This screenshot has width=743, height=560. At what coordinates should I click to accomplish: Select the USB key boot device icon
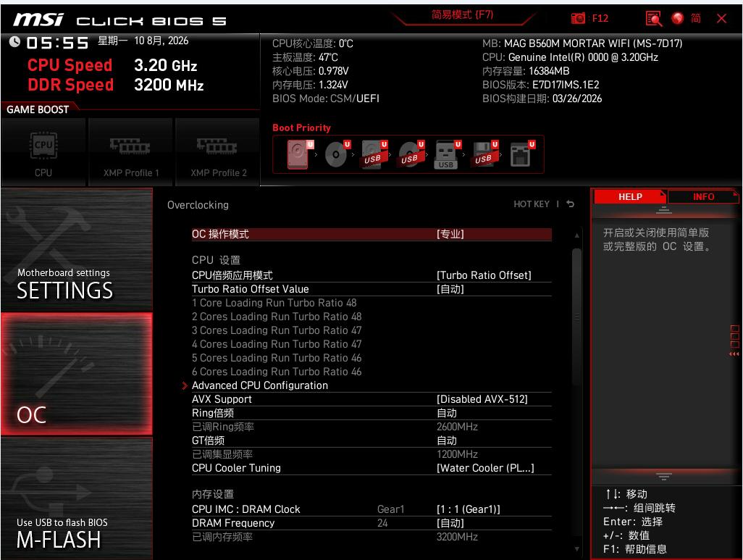(x=448, y=154)
